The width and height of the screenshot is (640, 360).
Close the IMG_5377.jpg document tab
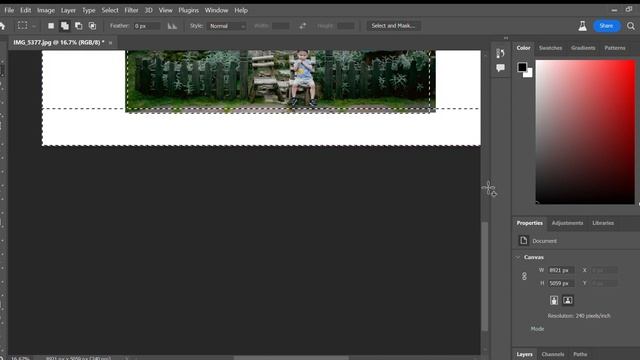pyautogui.click(x=110, y=42)
